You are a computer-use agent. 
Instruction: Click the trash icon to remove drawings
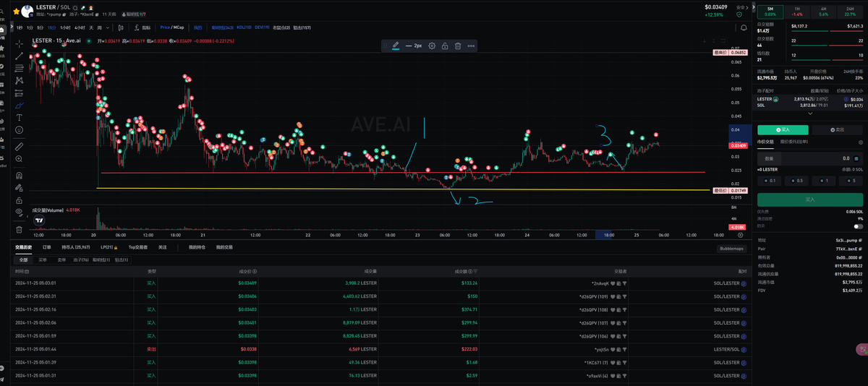(20, 228)
